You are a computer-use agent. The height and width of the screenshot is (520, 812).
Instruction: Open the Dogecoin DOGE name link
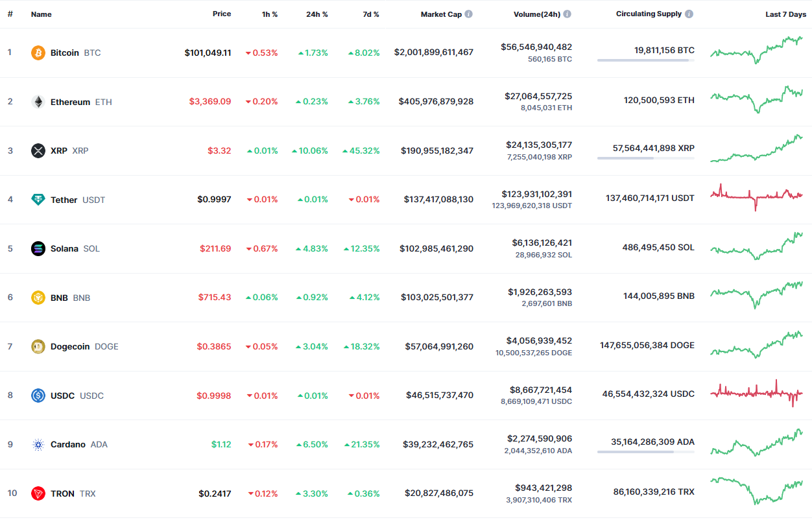tap(84, 346)
